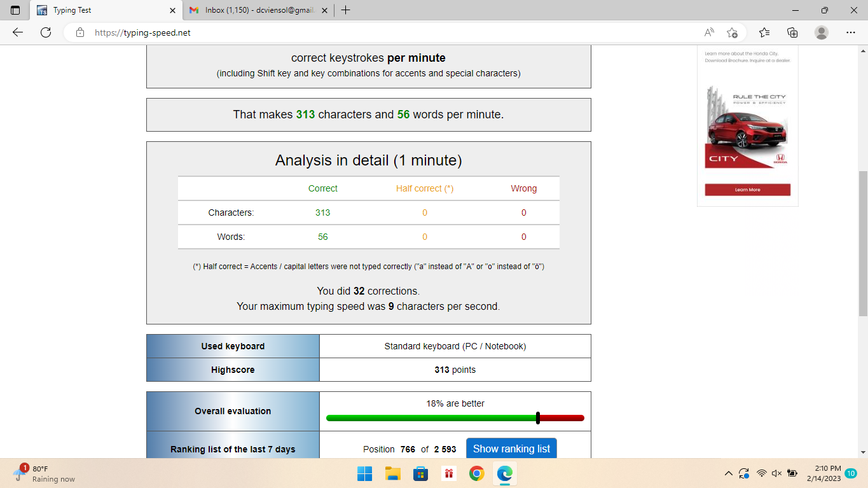The height and width of the screenshot is (488, 868).
Task: Open the browser profile icon
Action: [822, 32]
